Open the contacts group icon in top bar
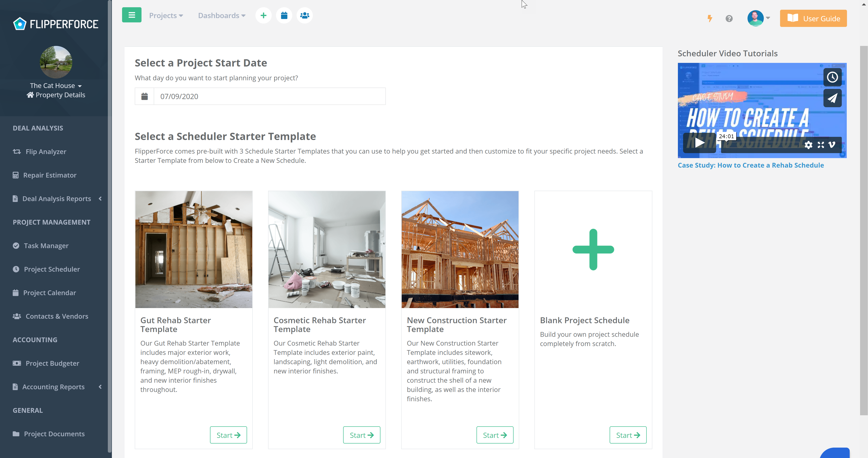This screenshot has width=868, height=458. pyautogui.click(x=305, y=16)
